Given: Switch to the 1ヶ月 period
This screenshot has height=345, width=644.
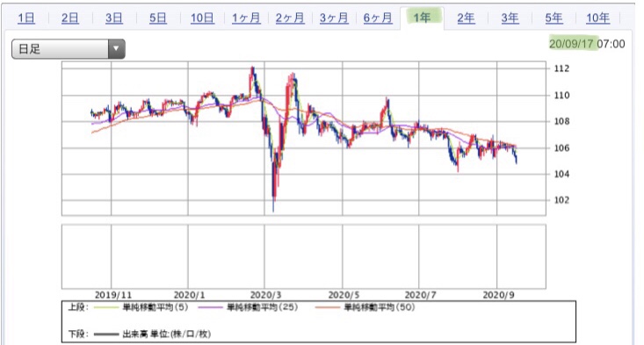Looking at the screenshot, I should pyautogui.click(x=246, y=18).
